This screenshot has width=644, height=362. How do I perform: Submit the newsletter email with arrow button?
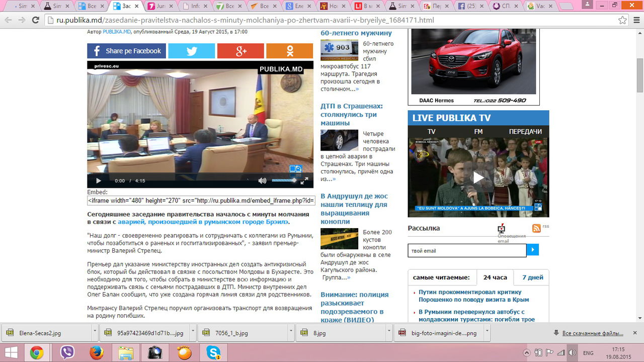pos(532,250)
